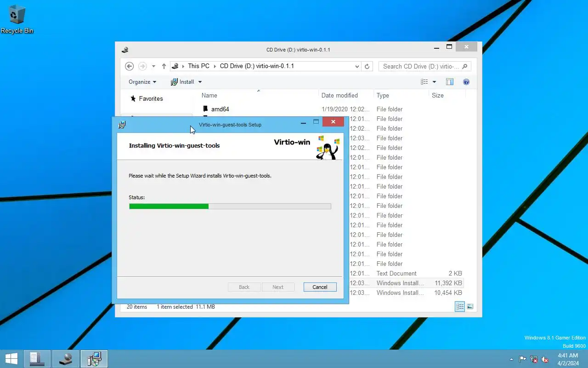Click the drive icon in Explorer title bar
The image size is (588, 368).
(x=124, y=50)
